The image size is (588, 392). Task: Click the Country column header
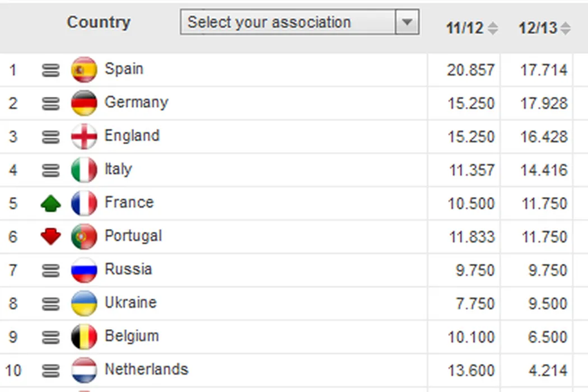(x=99, y=22)
